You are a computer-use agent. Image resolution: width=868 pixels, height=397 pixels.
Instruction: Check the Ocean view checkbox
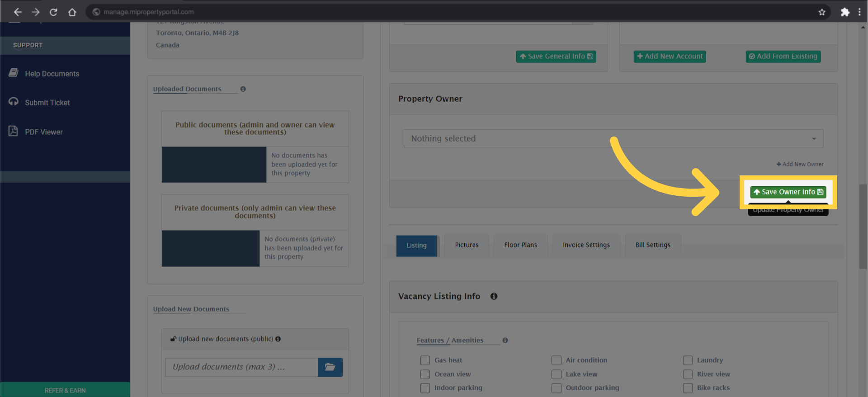tap(425, 374)
